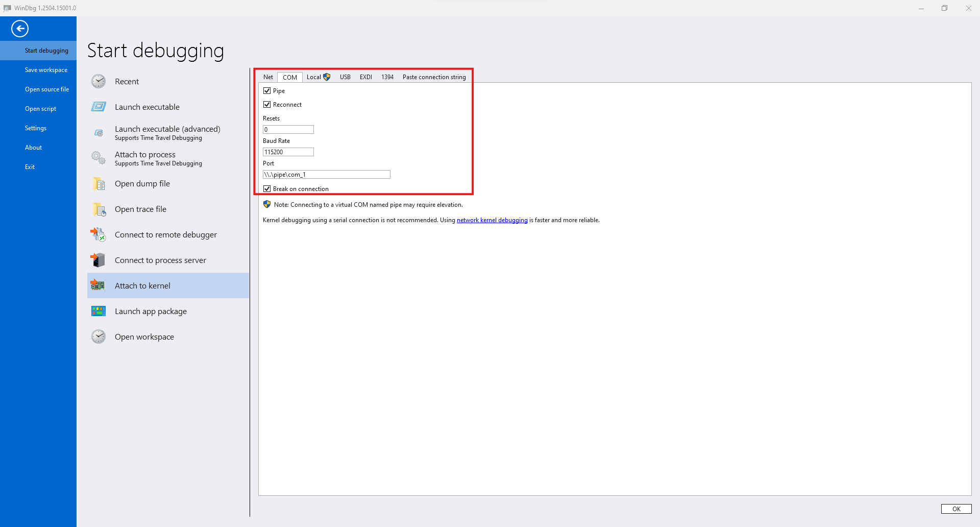Click the back arrow circle icon

tap(20, 29)
